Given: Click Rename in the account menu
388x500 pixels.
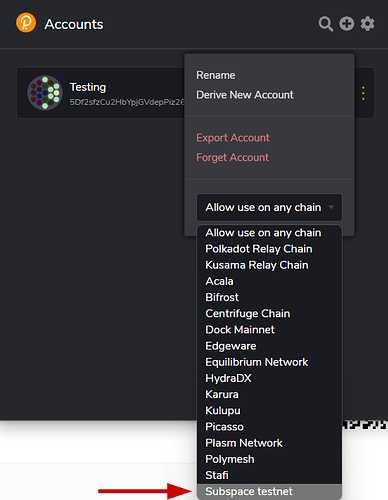Looking at the screenshot, I should point(216,75).
